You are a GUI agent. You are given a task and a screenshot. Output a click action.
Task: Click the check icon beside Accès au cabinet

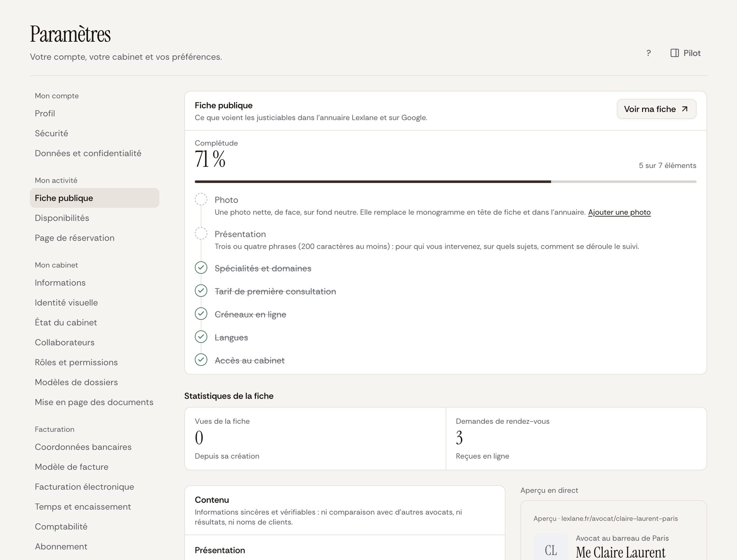(x=201, y=360)
